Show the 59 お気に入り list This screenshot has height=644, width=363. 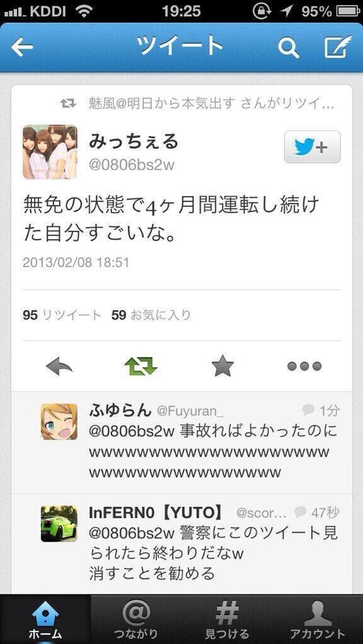click(151, 315)
